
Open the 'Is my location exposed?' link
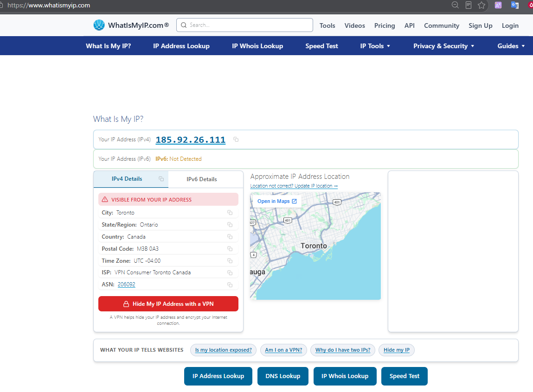coord(223,350)
